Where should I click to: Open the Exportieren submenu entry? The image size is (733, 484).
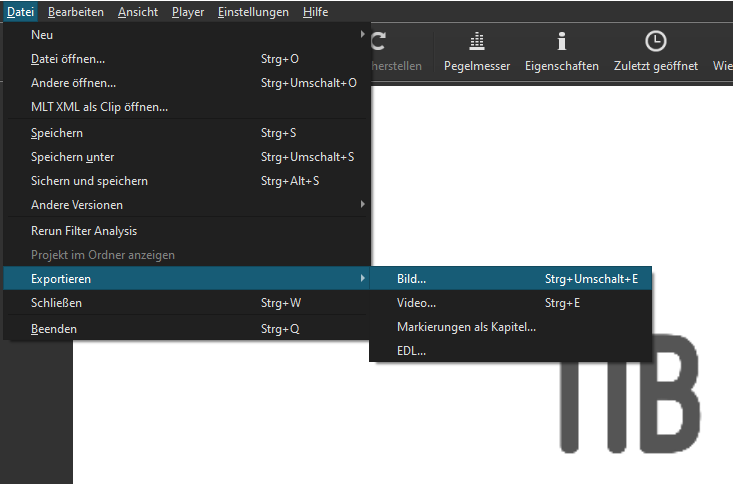62,279
